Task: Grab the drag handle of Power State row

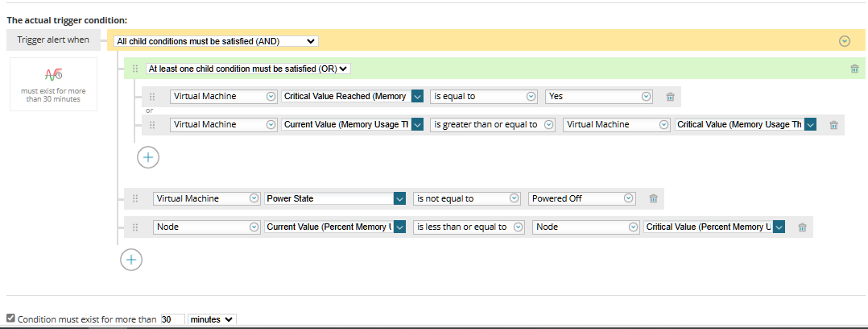Action: [135, 198]
